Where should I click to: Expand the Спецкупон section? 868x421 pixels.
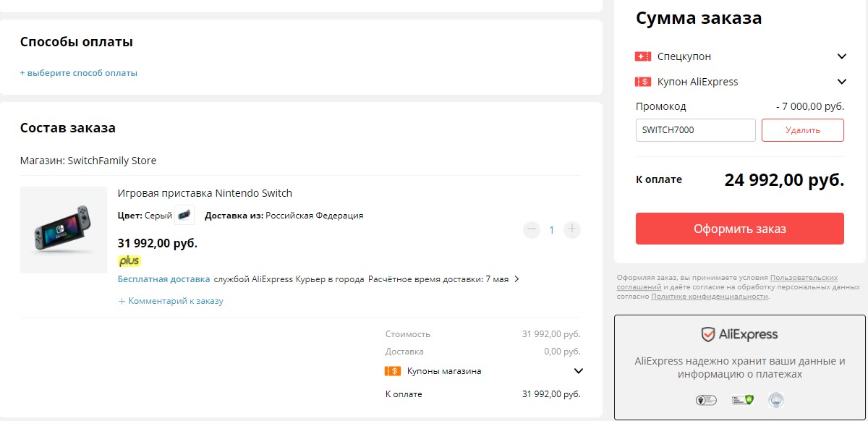coord(841,56)
